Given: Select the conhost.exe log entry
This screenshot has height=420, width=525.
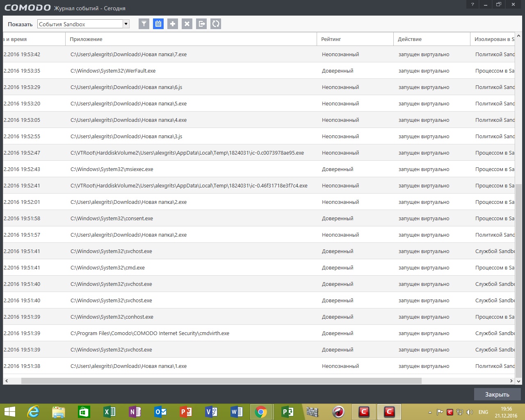Looking at the screenshot, I should (259, 317).
